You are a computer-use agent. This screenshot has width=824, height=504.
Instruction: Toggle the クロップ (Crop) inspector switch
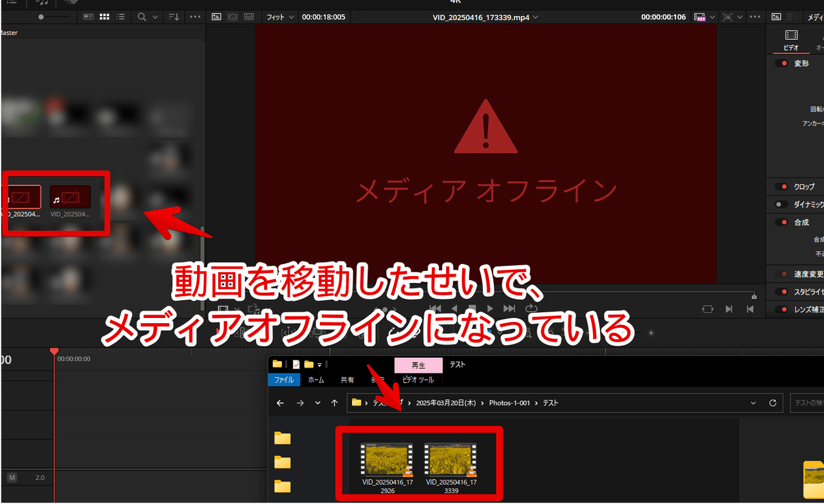(782, 187)
